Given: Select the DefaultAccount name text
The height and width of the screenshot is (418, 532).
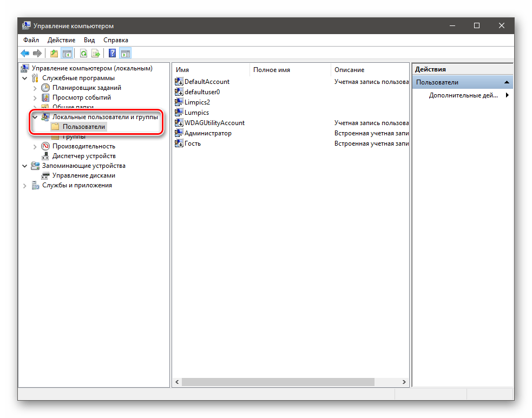Looking at the screenshot, I should coord(207,82).
